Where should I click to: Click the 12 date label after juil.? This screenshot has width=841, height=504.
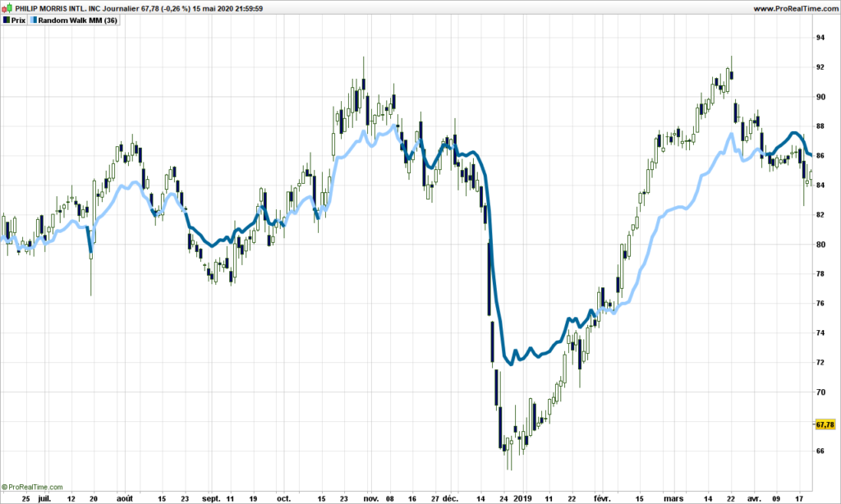point(71,498)
